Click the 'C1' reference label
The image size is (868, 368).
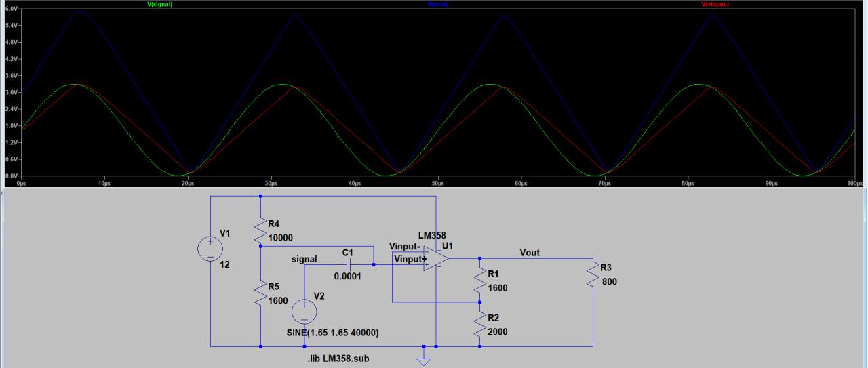tap(348, 252)
